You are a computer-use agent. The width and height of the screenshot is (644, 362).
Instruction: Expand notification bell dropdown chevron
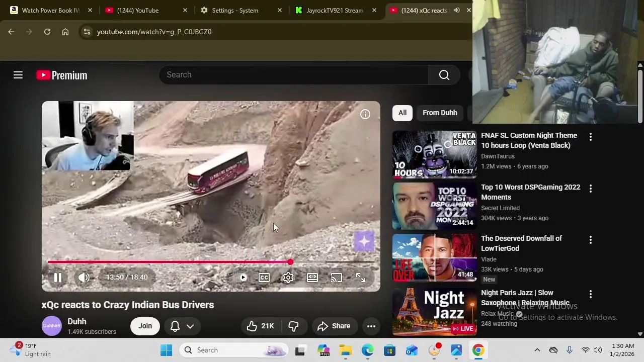click(x=190, y=326)
